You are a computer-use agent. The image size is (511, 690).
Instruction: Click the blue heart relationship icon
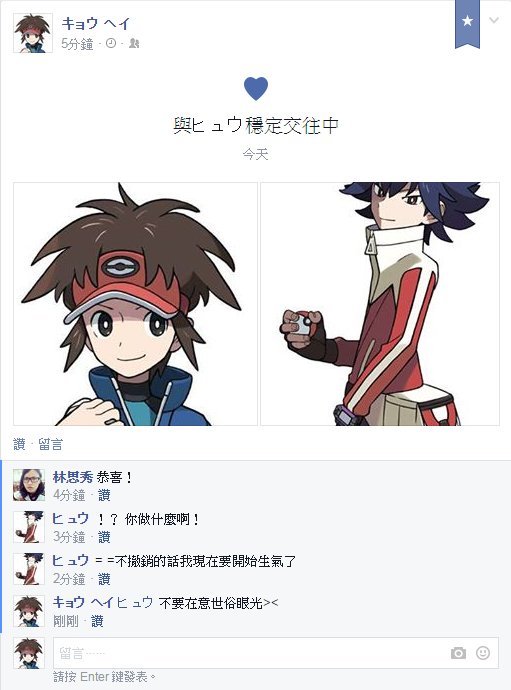(256, 88)
